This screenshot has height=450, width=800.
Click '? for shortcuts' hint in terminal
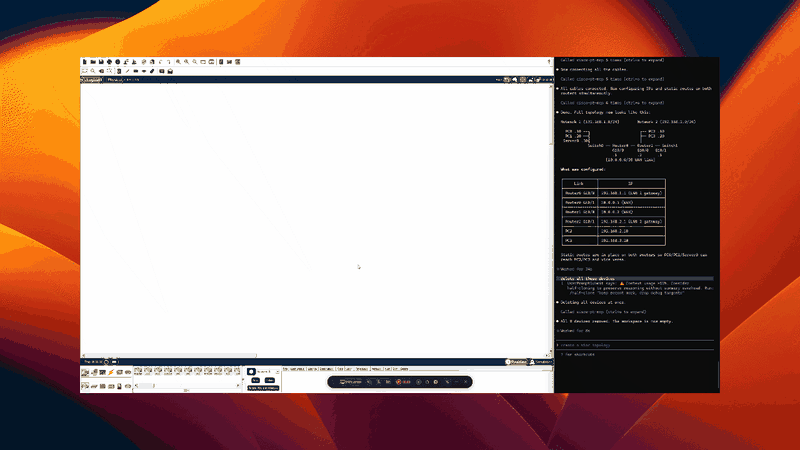tap(578, 354)
